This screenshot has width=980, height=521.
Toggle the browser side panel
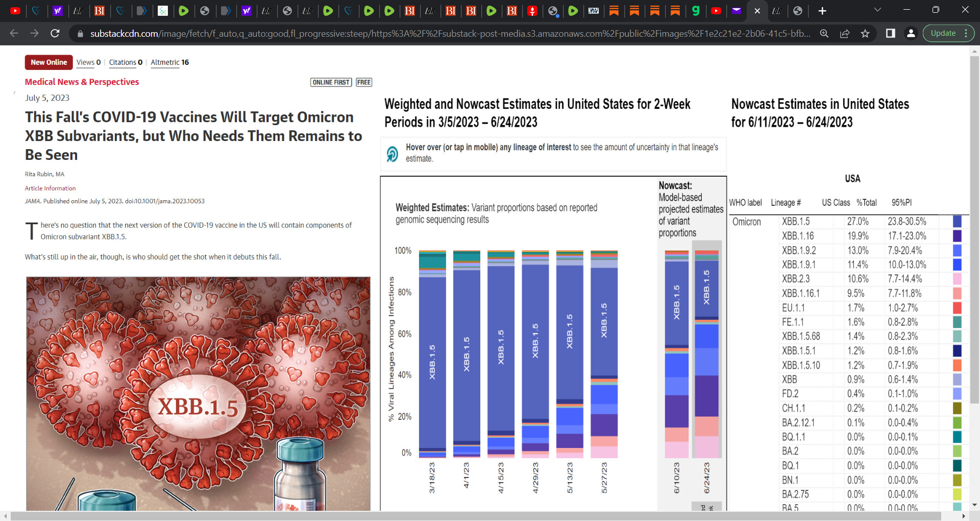(x=891, y=33)
